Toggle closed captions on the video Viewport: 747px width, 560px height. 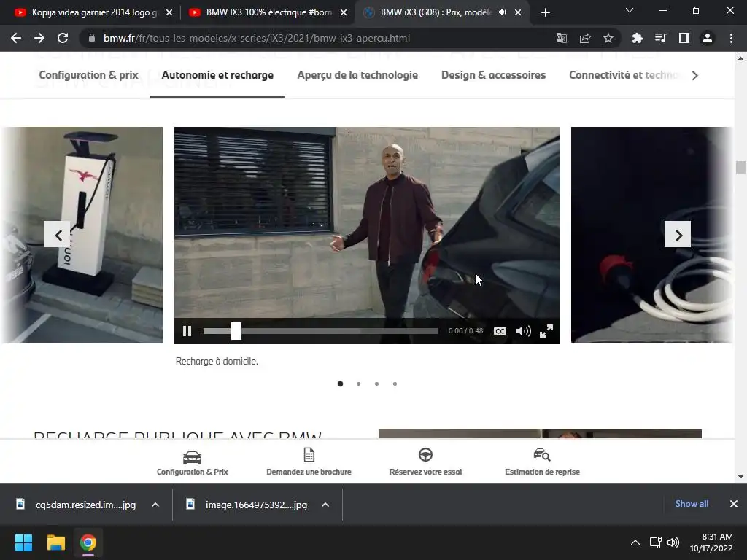pos(500,331)
